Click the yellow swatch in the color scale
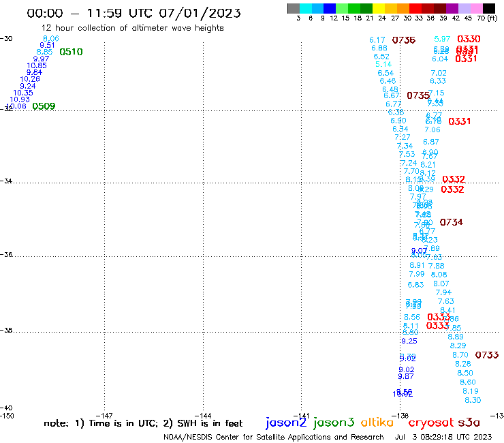This screenshot has height=443, width=504. [379, 8]
